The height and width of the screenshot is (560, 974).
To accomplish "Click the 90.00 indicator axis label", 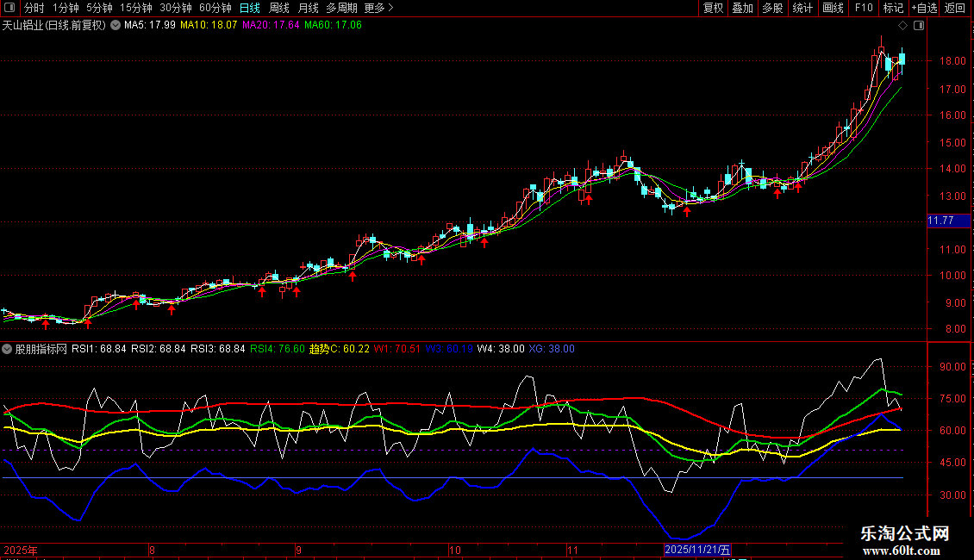I will (x=952, y=366).
